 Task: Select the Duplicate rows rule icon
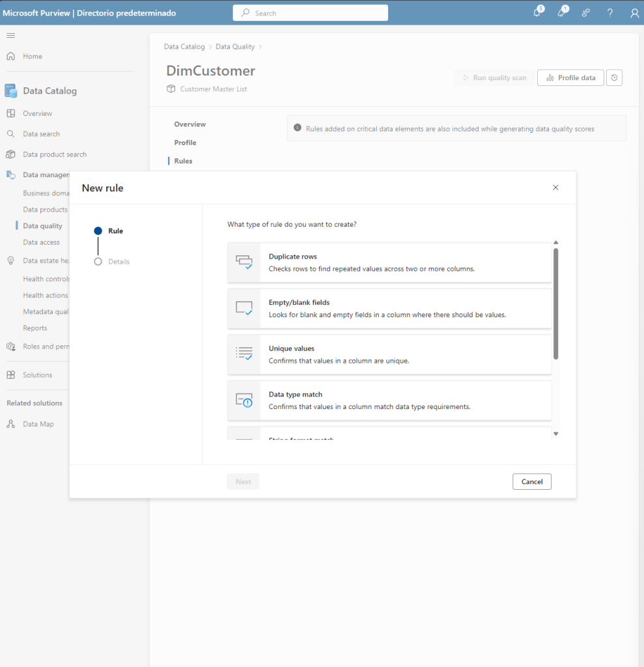coord(244,263)
